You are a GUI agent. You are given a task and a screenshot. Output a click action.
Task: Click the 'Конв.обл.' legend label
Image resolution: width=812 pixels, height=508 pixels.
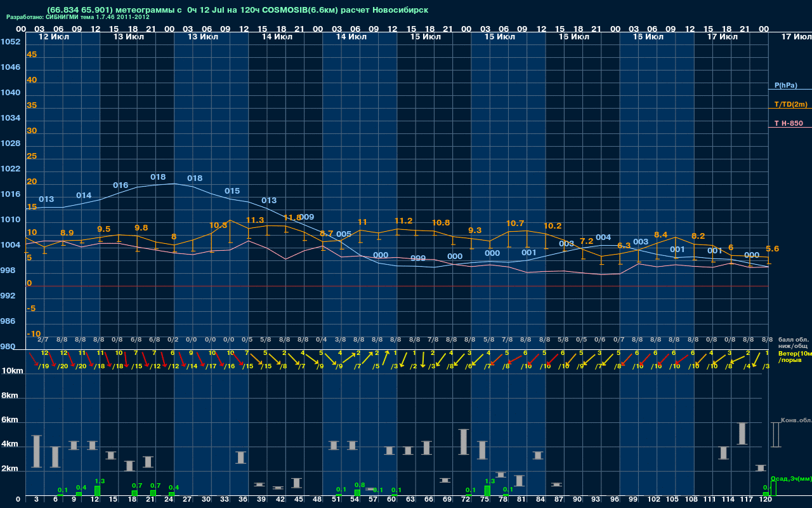[x=796, y=420]
